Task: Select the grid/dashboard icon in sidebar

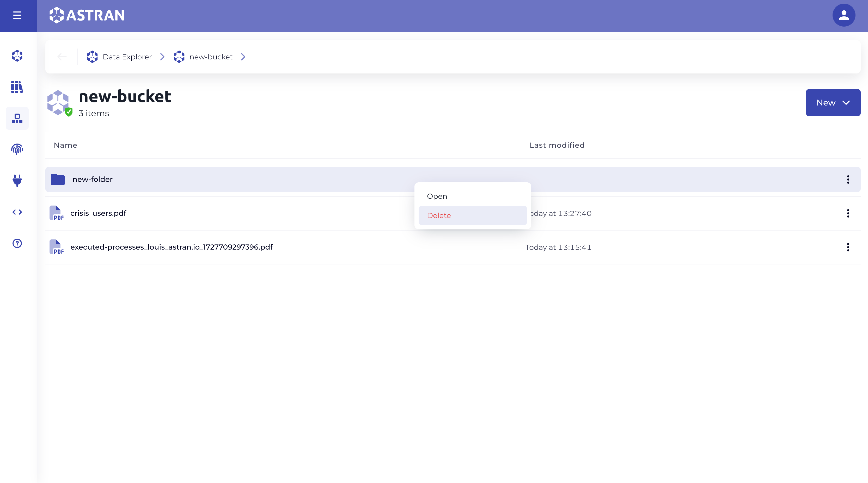Action: (17, 118)
